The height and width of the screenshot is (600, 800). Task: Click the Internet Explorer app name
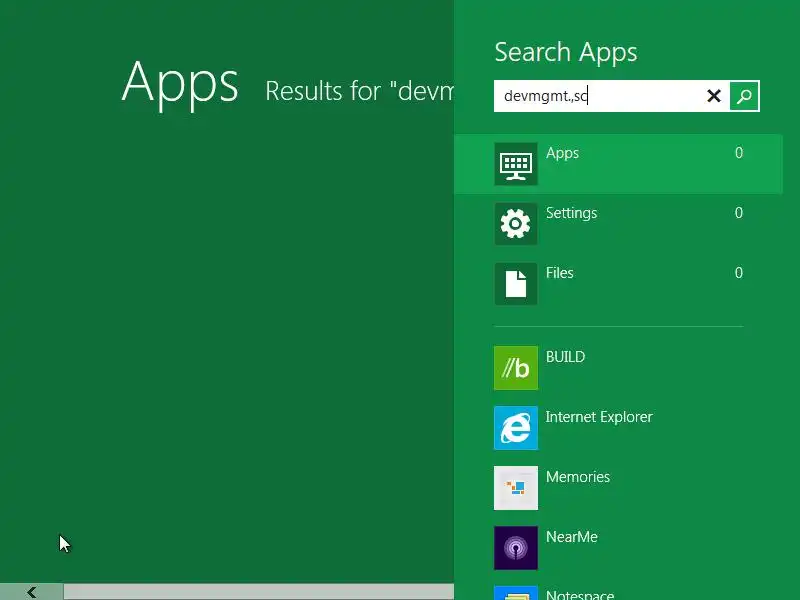[599, 417]
